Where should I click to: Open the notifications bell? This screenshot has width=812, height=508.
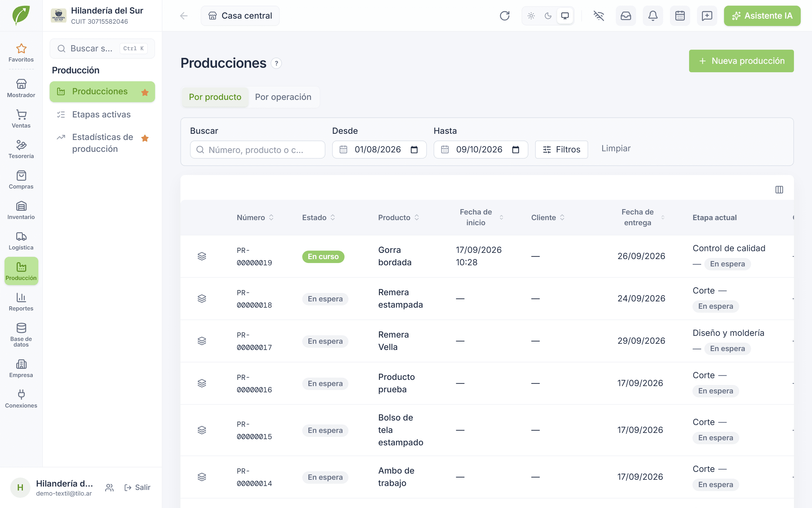pos(653,16)
